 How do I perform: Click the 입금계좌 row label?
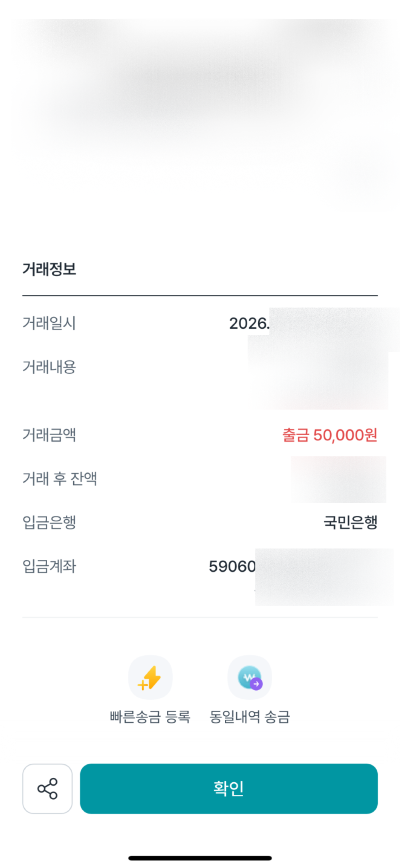(49, 566)
